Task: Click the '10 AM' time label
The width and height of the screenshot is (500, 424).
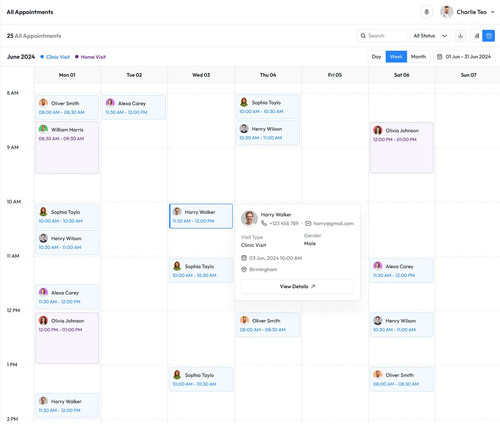Action: 14,202
